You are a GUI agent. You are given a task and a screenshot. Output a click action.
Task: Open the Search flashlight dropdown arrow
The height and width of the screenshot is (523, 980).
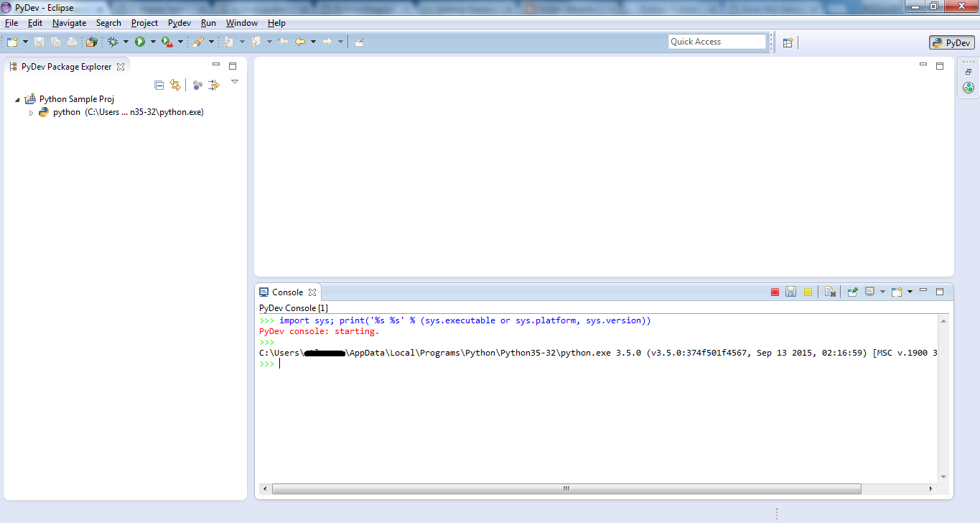[x=211, y=42]
